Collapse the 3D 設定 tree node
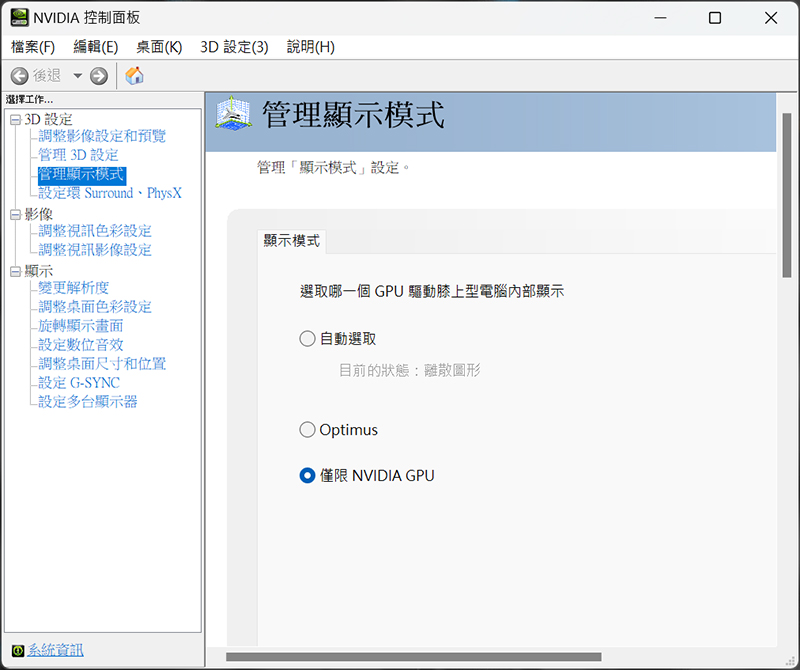This screenshot has height=670, width=800. tap(16, 120)
